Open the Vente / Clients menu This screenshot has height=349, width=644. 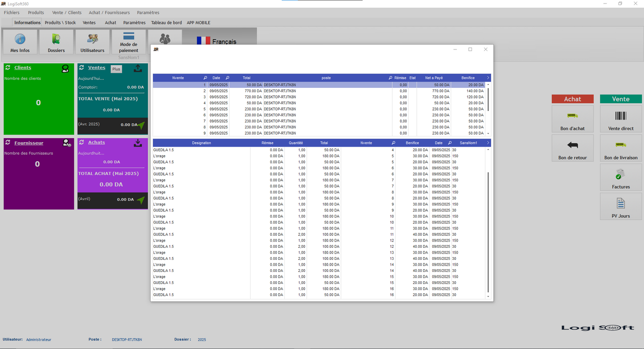coord(67,12)
